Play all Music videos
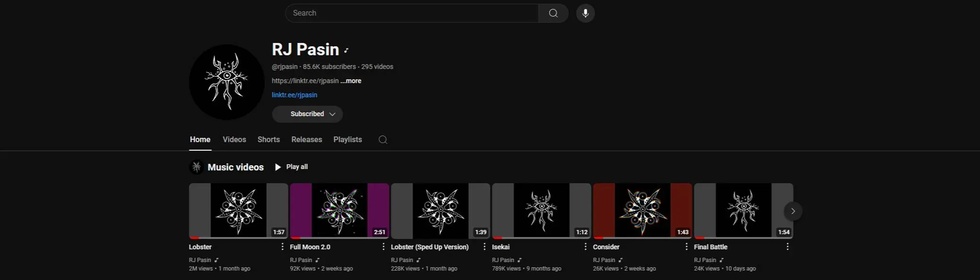The image size is (980, 280). (291, 167)
